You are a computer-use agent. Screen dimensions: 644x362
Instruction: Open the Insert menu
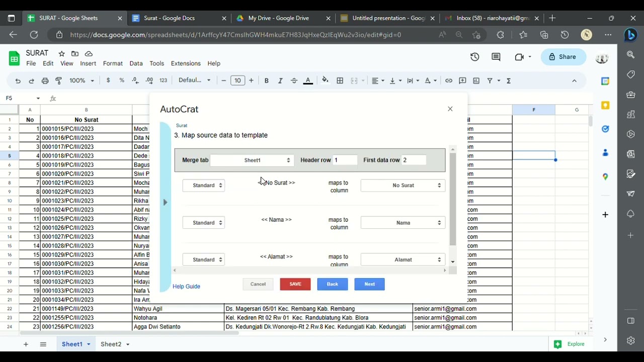pos(88,63)
